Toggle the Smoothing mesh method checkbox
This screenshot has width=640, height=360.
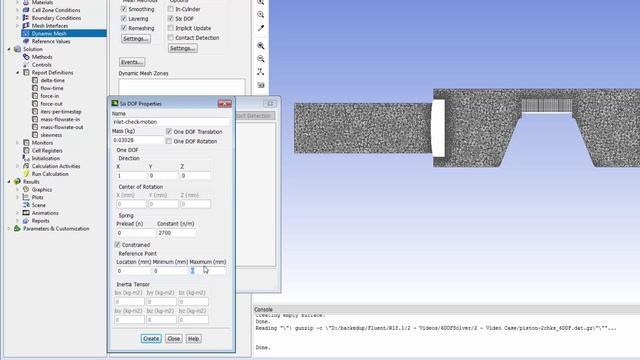point(124,9)
